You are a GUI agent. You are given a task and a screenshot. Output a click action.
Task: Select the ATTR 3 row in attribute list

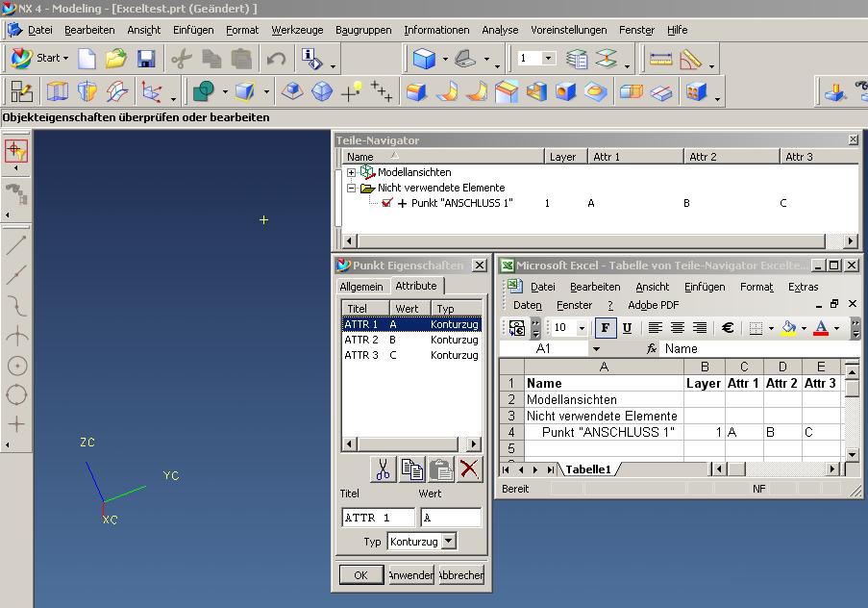411,355
